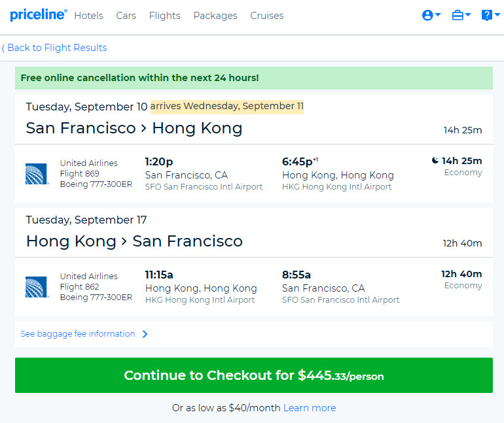The image size is (504, 423).
Task: Go Back to Flight Results
Action: 57,48
